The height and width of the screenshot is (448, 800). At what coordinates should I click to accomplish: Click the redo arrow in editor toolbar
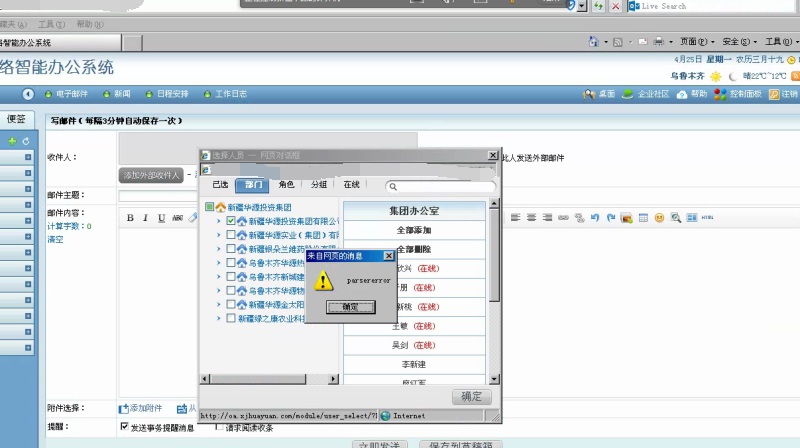point(611,217)
